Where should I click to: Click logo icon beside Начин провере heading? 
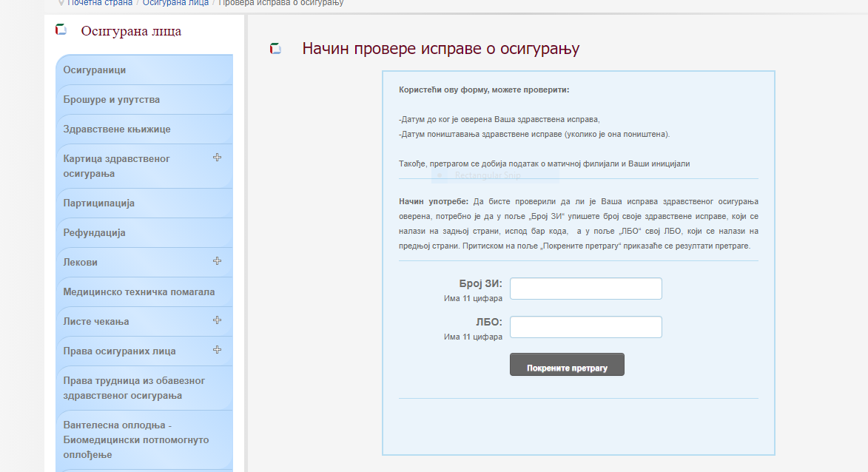click(276, 49)
